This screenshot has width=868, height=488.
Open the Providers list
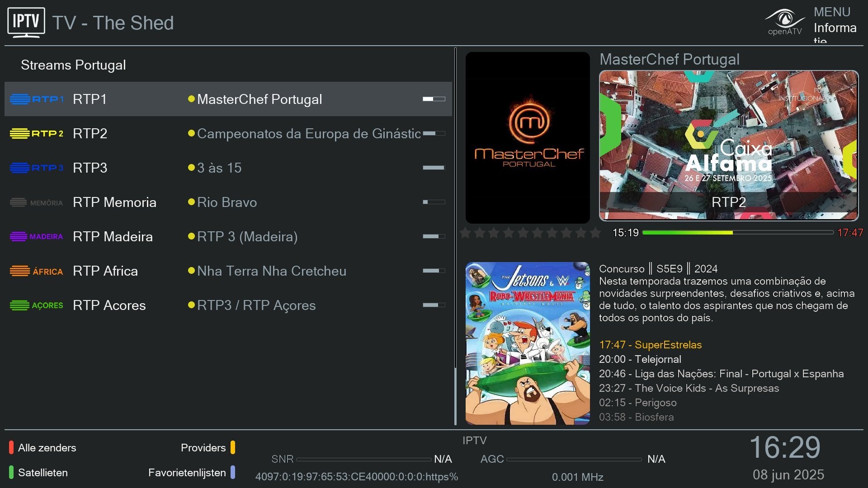pyautogui.click(x=208, y=448)
